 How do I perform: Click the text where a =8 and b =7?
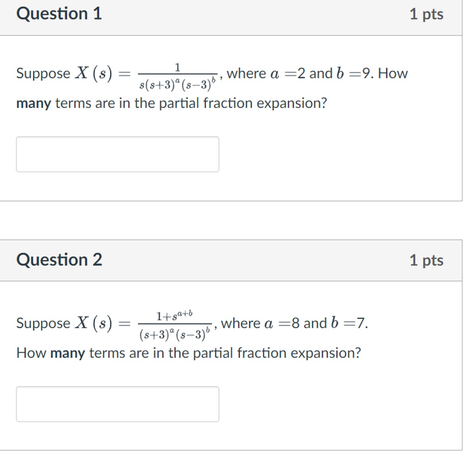tap(295, 322)
